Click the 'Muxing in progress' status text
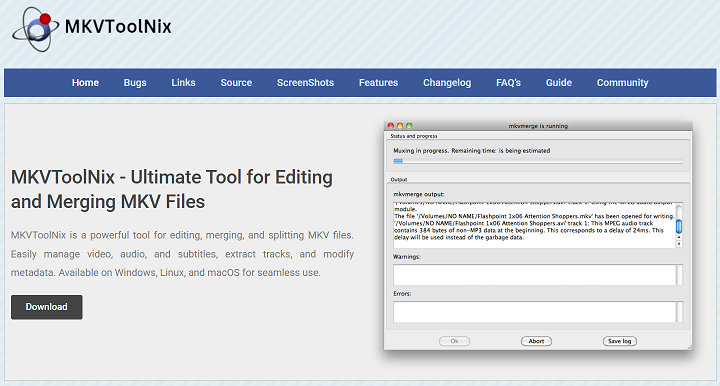This screenshot has width=720, height=386. [x=472, y=151]
